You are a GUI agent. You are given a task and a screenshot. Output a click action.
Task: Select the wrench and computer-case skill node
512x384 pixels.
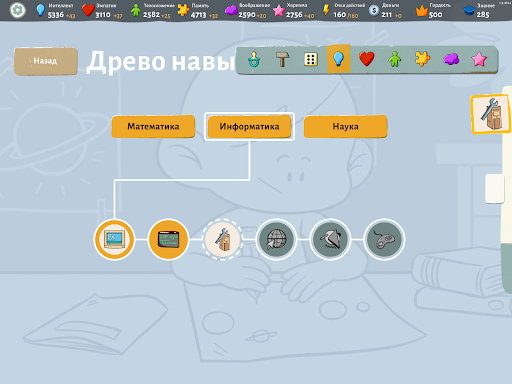(222, 239)
